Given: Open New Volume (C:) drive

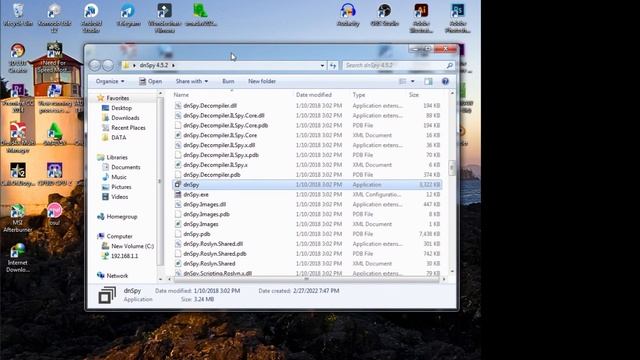Looking at the screenshot, I should [x=132, y=246].
